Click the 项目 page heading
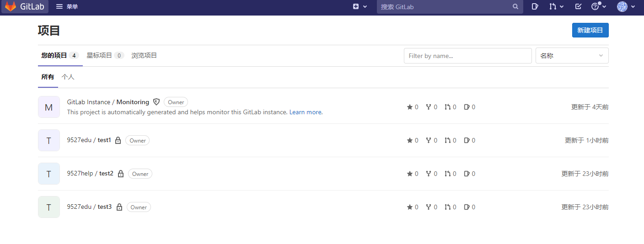Viewport: 644px width, 244px height. (49, 31)
